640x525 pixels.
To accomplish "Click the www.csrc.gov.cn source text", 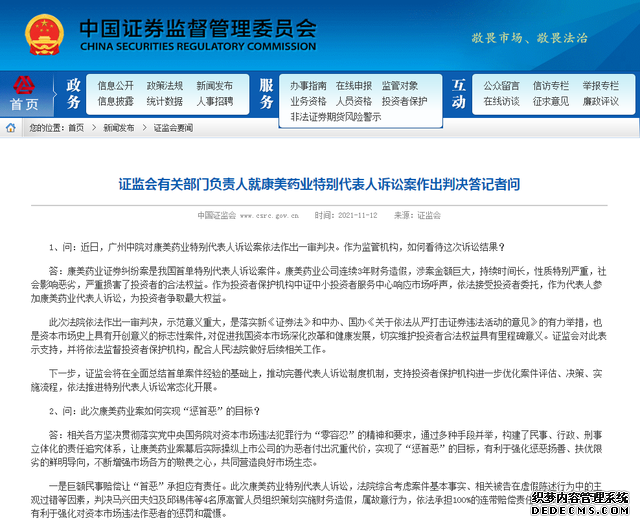I will 269,215.
